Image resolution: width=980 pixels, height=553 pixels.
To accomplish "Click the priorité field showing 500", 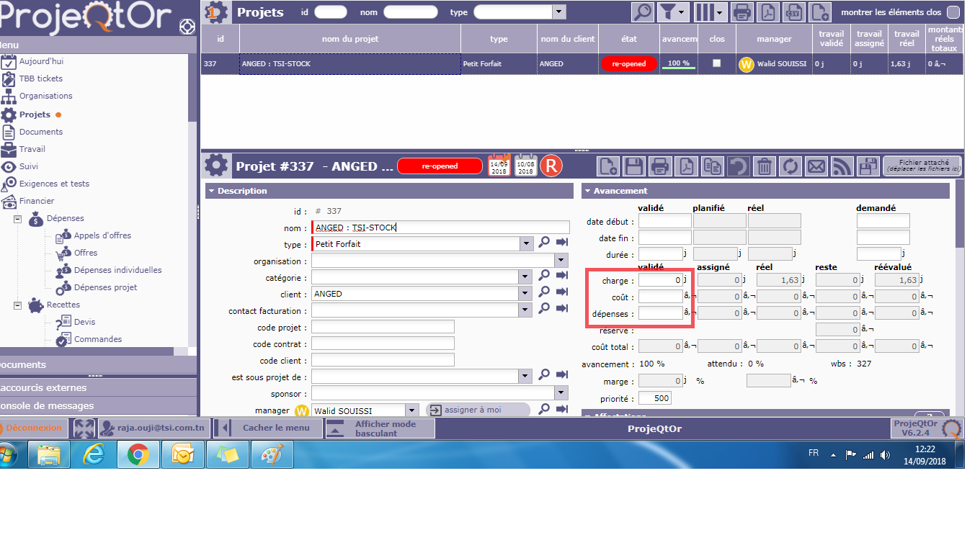I will pos(655,398).
